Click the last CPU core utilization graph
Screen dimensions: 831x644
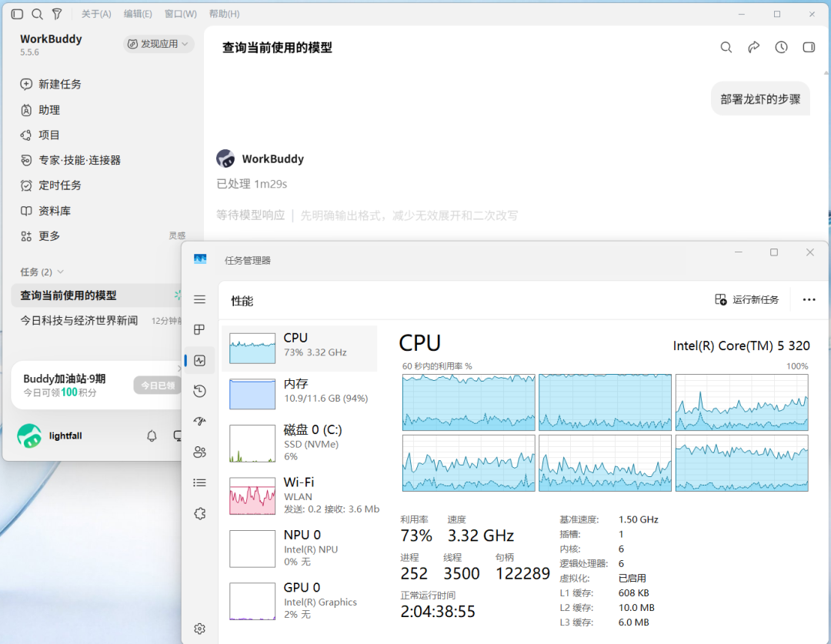[742, 463]
